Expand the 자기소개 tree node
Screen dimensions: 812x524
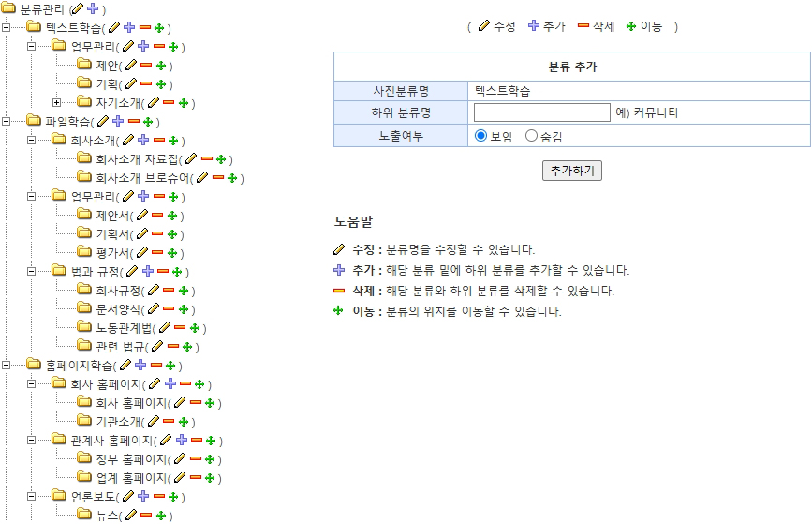pyautogui.click(x=56, y=102)
